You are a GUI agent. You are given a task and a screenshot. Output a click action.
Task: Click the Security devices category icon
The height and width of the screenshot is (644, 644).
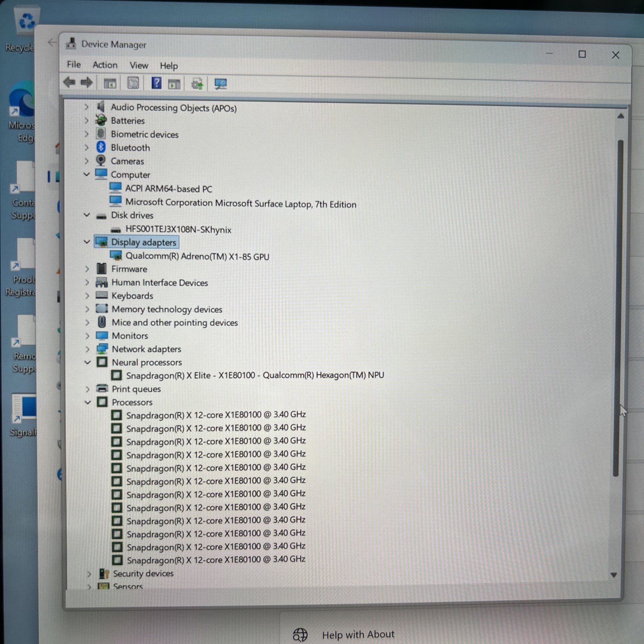click(104, 573)
